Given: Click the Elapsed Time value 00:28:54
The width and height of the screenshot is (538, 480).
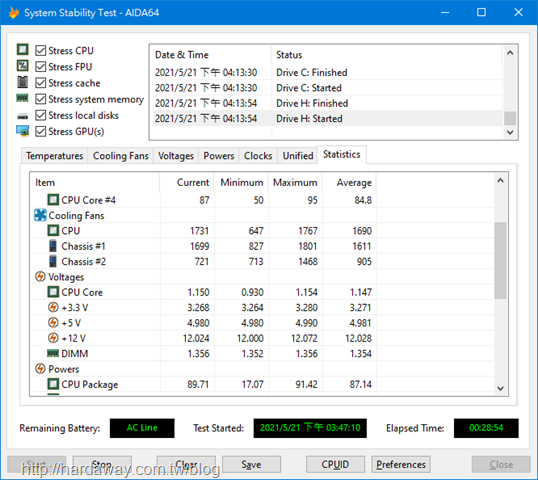Looking at the screenshot, I should pyautogui.click(x=486, y=428).
